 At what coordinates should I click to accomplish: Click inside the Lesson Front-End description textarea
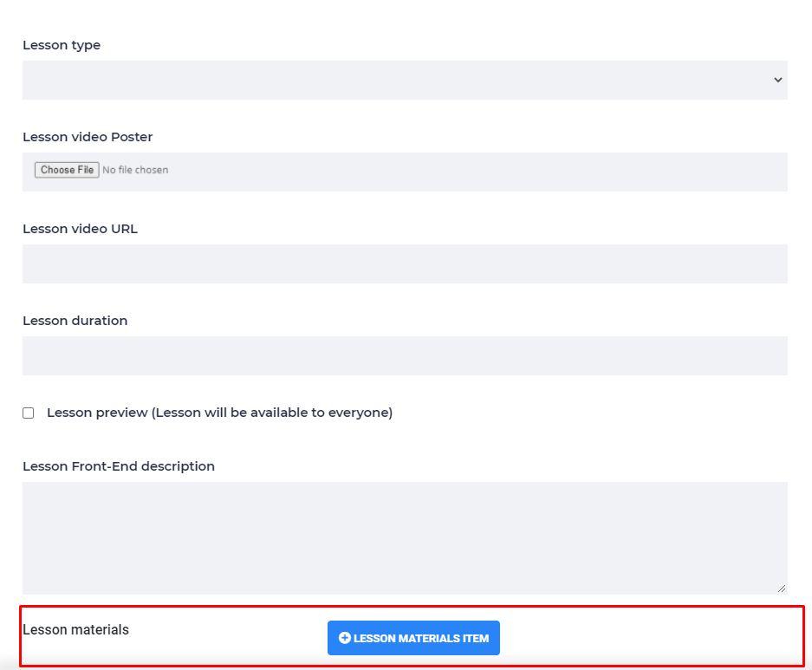[x=405, y=538]
